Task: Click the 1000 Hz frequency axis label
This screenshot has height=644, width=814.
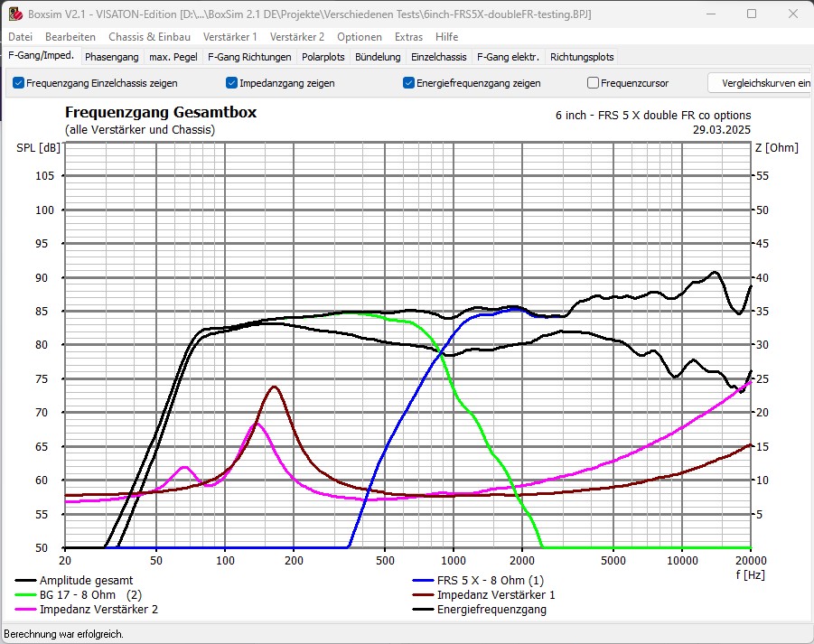Action: [454, 561]
